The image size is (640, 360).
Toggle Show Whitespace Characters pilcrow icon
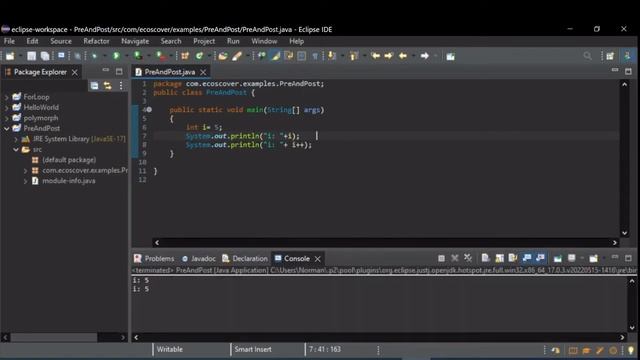click(x=315, y=56)
